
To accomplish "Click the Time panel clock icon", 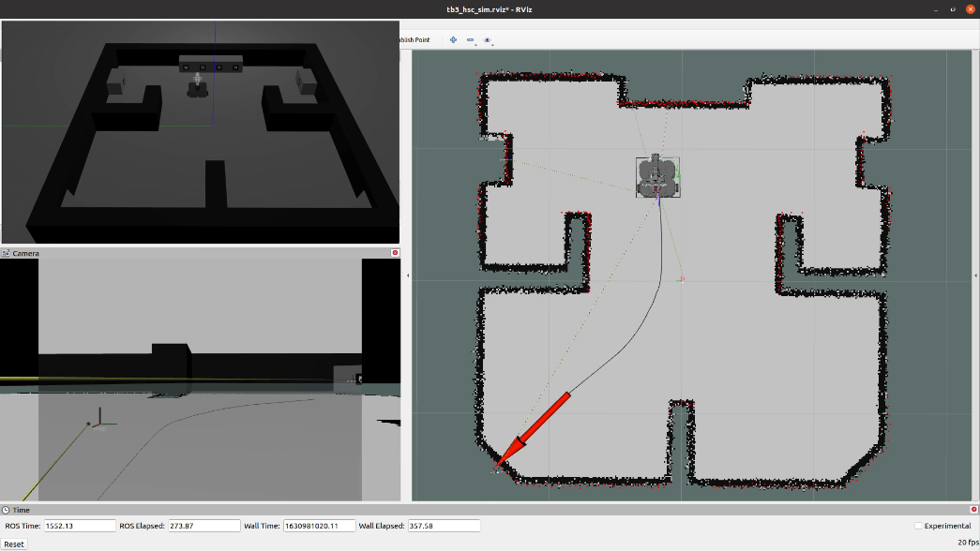I will coord(6,510).
